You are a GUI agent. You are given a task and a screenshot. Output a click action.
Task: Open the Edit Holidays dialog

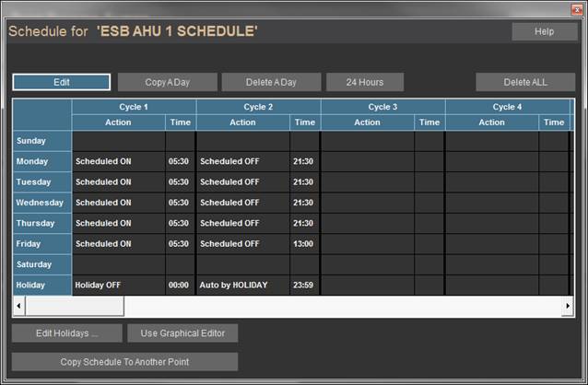point(66,333)
